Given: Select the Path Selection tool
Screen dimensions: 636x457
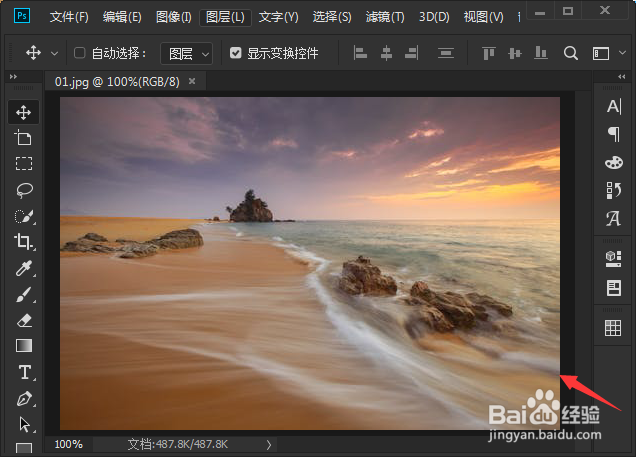Looking at the screenshot, I should (x=24, y=425).
